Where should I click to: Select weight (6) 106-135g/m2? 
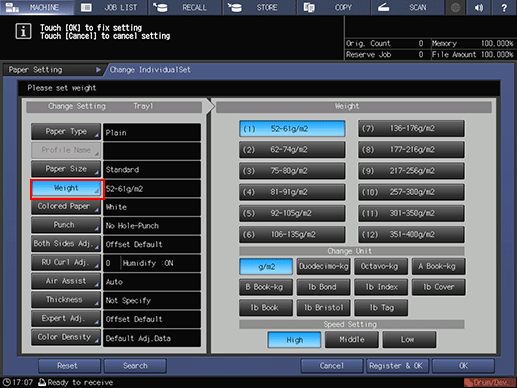point(292,234)
